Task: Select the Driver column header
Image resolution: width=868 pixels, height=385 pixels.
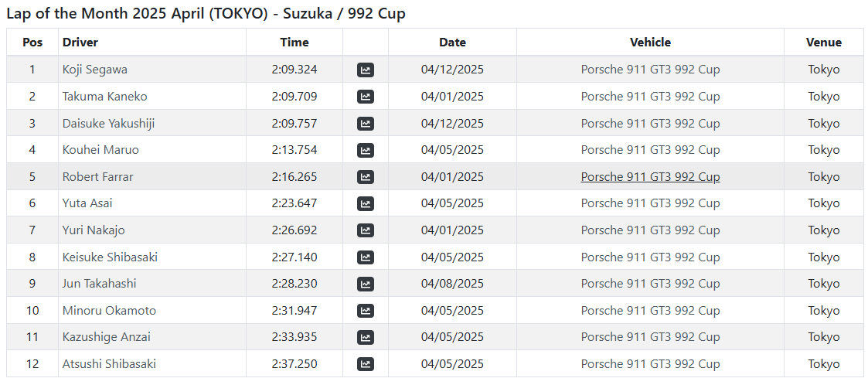Action: tap(80, 42)
